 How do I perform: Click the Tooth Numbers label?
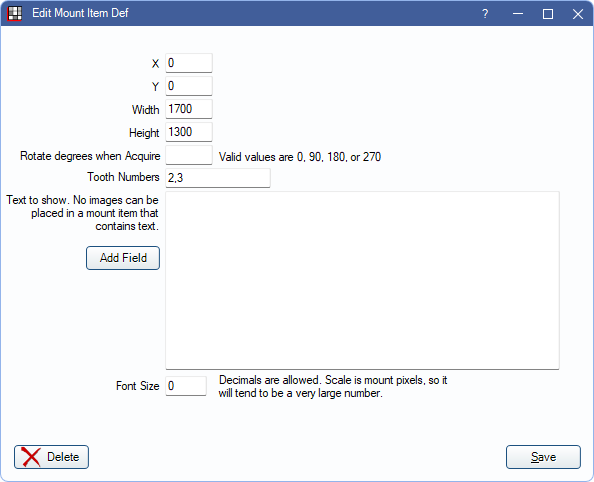coord(123,177)
